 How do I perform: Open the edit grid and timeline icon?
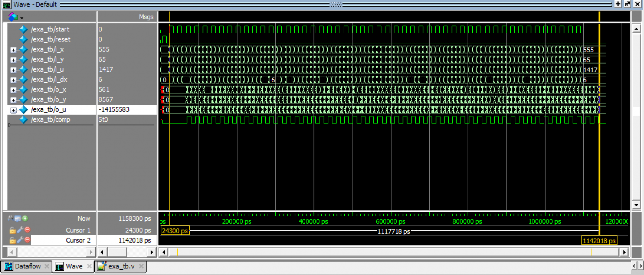point(18,218)
